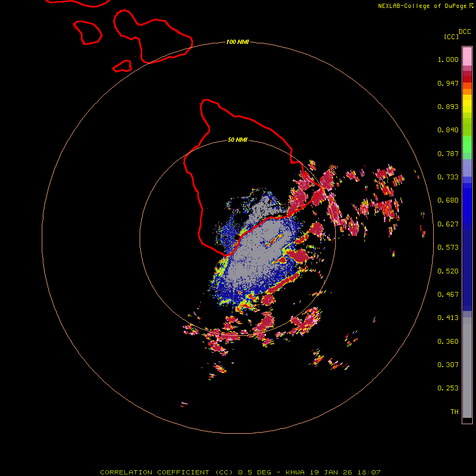This screenshot has width=476, height=476.
Task: Click the 0.467 legend value
Action: click(x=448, y=295)
